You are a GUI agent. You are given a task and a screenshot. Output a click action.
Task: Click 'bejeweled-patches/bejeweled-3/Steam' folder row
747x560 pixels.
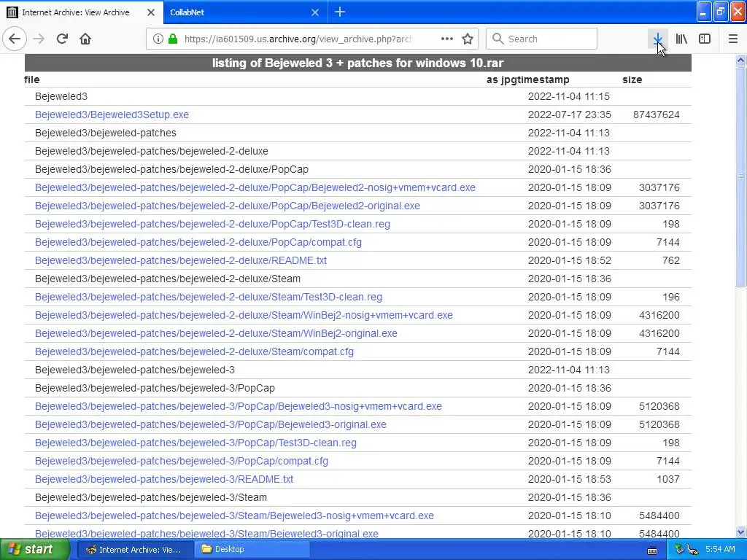[x=151, y=497]
